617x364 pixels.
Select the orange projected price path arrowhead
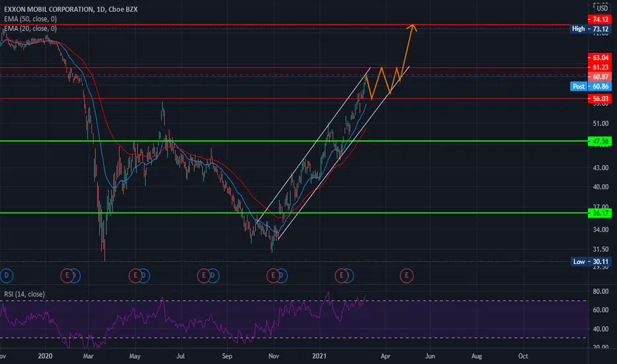click(x=412, y=28)
